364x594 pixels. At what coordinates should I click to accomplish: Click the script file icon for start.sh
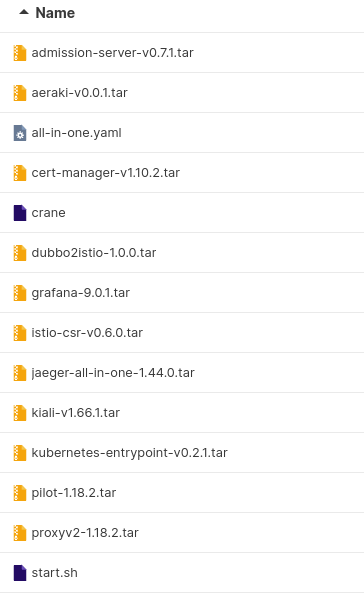pyautogui.click(x=20, y=573)
